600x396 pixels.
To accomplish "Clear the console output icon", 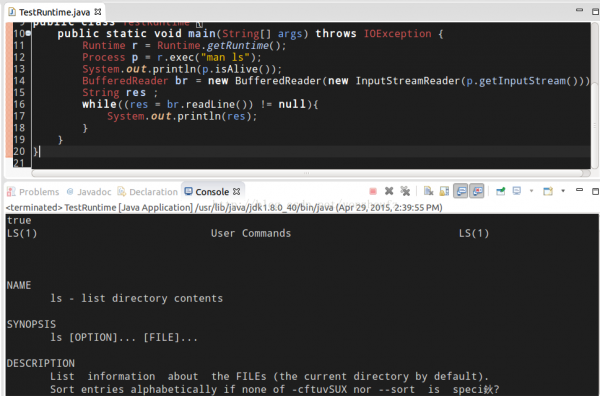I will pyautogui.click(x=429, y=191).
